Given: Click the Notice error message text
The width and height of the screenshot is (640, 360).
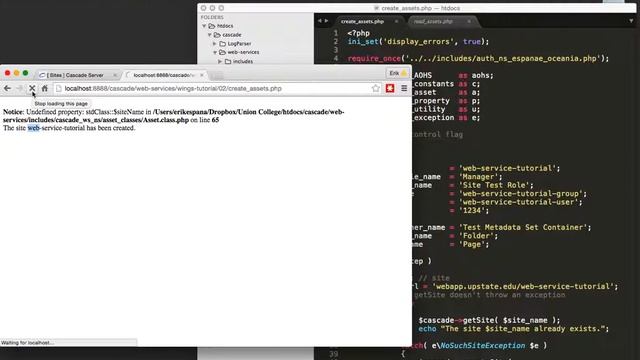Looking at the screenshot, I should click(x=173, y=116).
